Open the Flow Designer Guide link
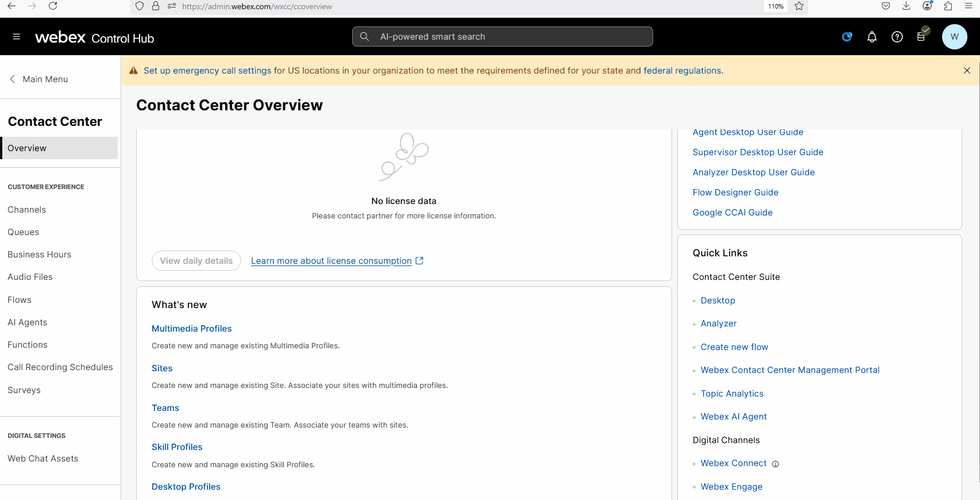Screen dimensions: 980x500 735,193
